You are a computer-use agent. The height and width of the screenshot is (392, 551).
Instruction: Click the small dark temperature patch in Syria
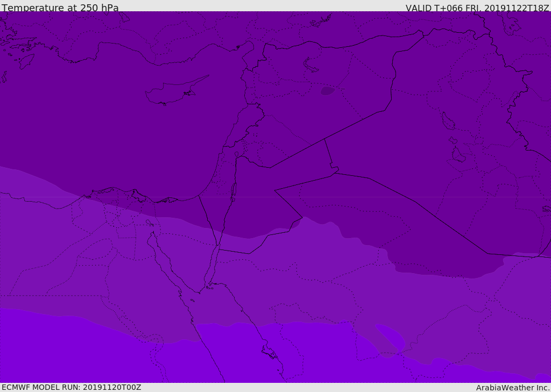tap(328, 91)
